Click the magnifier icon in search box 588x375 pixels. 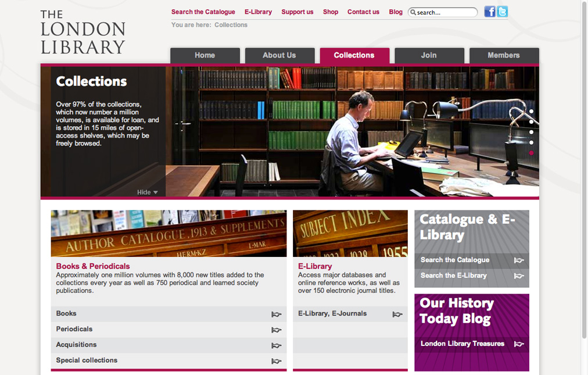(413, 12)
